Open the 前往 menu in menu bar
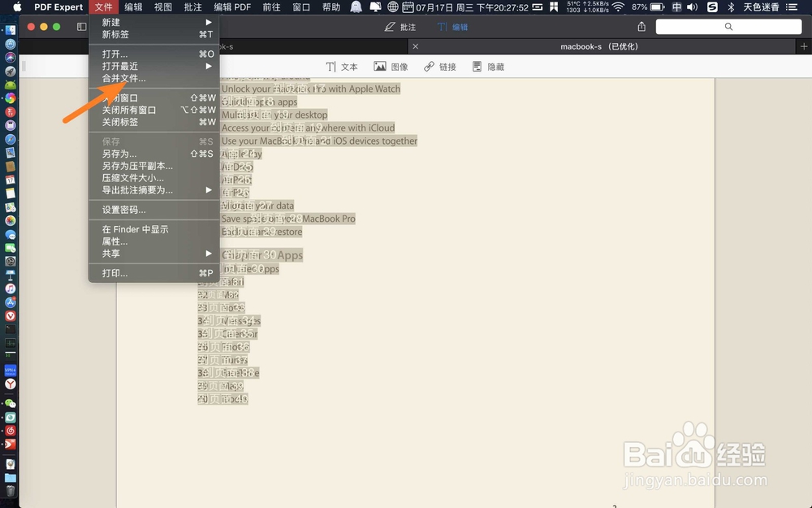812x508 pixels. 271,7
